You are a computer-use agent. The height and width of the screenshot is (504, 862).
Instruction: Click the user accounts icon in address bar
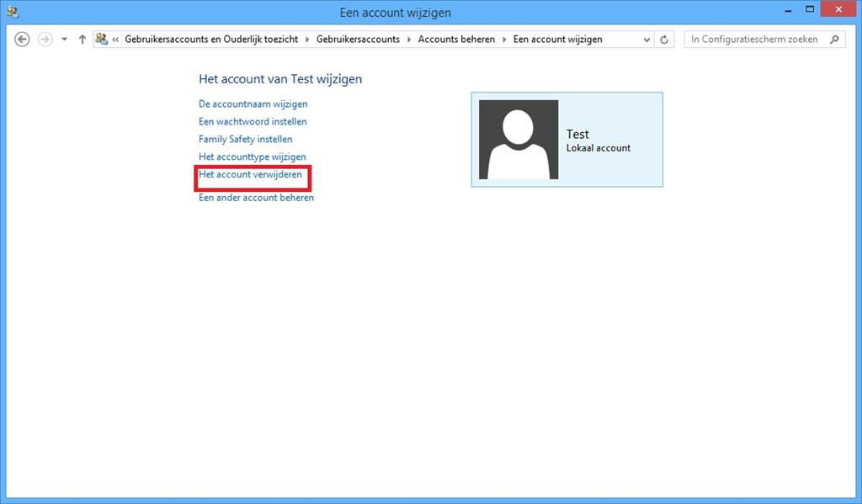102,39
